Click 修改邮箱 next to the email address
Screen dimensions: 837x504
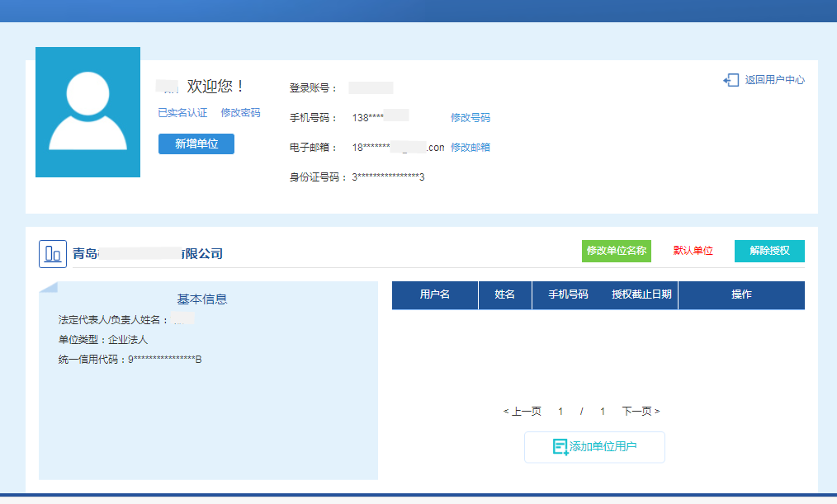pyautogui.click(x=471, y=147)
